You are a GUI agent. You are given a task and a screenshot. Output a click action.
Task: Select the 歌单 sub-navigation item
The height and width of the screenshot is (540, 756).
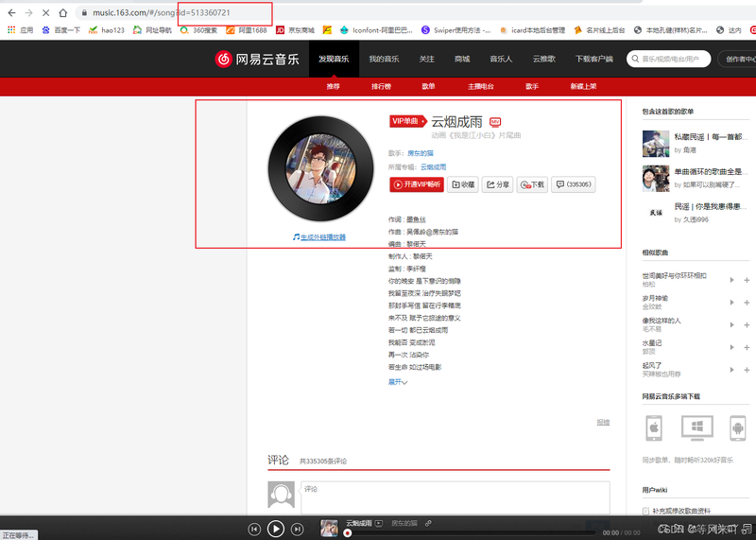pos(429,86)
